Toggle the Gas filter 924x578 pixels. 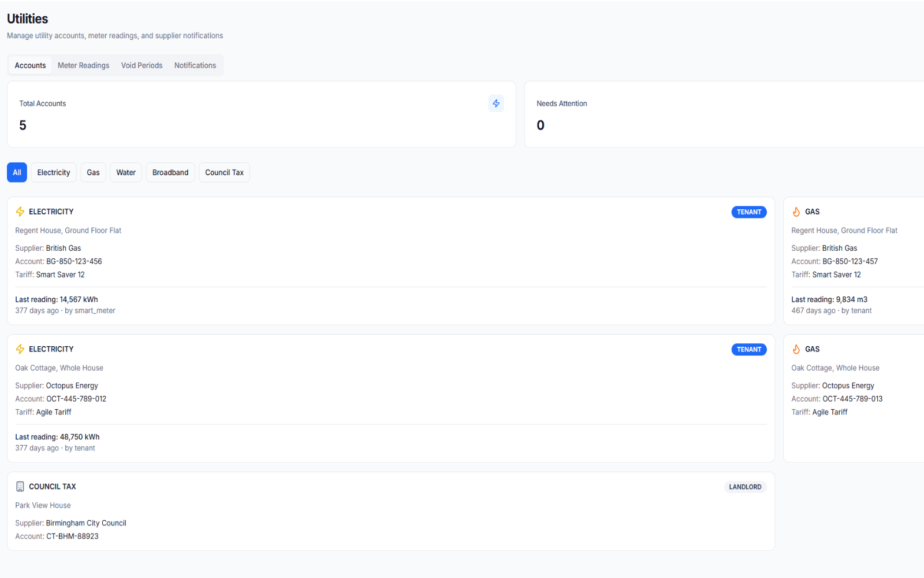click(x=93, y=172)
